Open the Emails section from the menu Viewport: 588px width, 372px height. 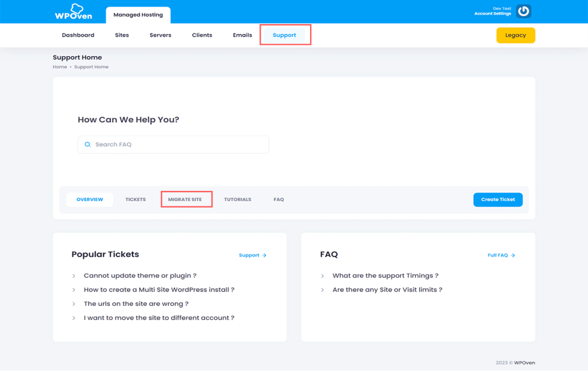[x=242, y=34]
